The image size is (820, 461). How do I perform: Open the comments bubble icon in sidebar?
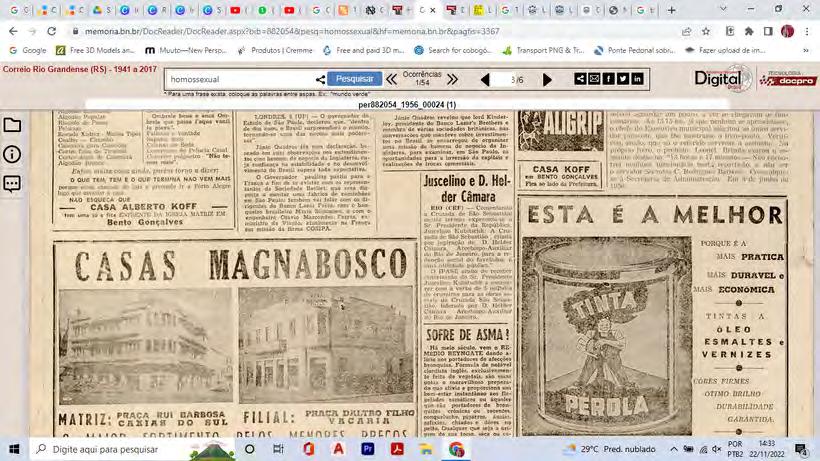click(12, 183)
